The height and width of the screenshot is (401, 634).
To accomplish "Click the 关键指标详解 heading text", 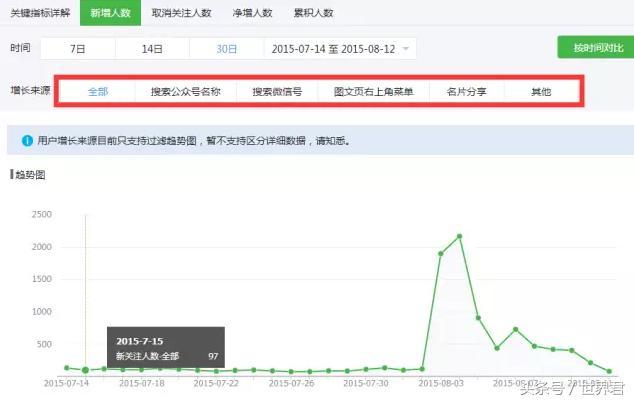I will [x=40, y=13].
